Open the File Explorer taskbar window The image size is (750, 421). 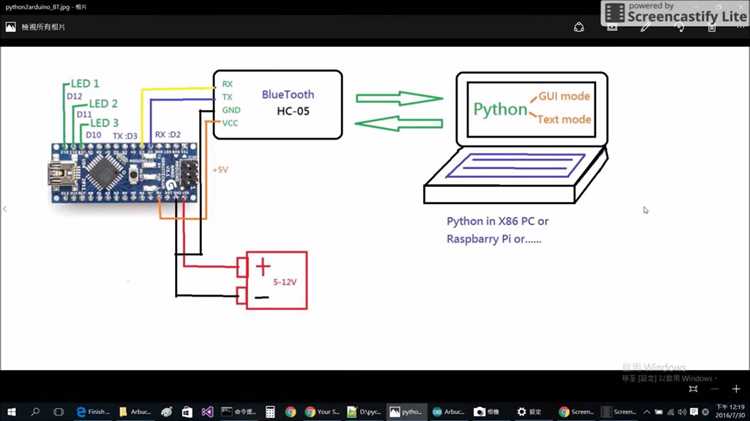pyautogui.click(x=135, y=412)
